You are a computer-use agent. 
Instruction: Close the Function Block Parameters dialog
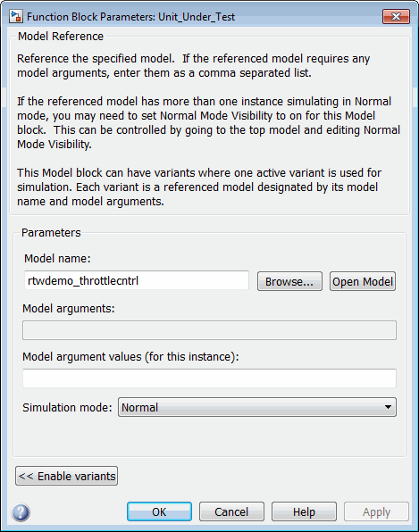click(396, 16)
